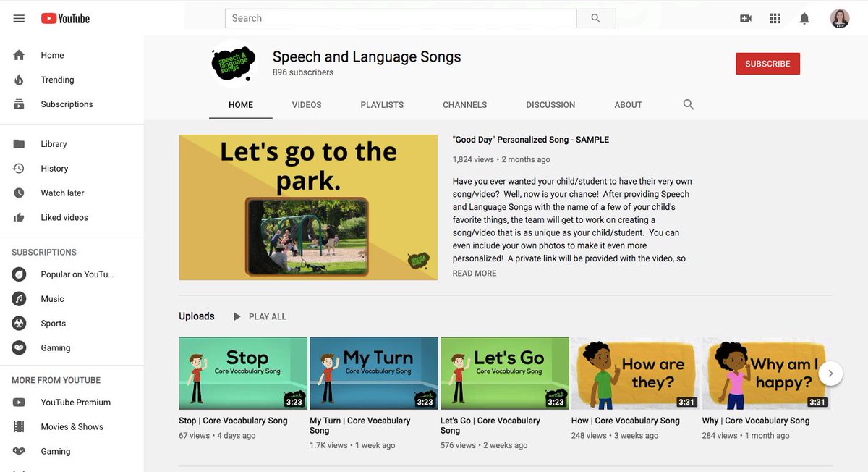Switch to the CHANNELS tab
Viewport: 868px width, 472px height.
point(465,105)
